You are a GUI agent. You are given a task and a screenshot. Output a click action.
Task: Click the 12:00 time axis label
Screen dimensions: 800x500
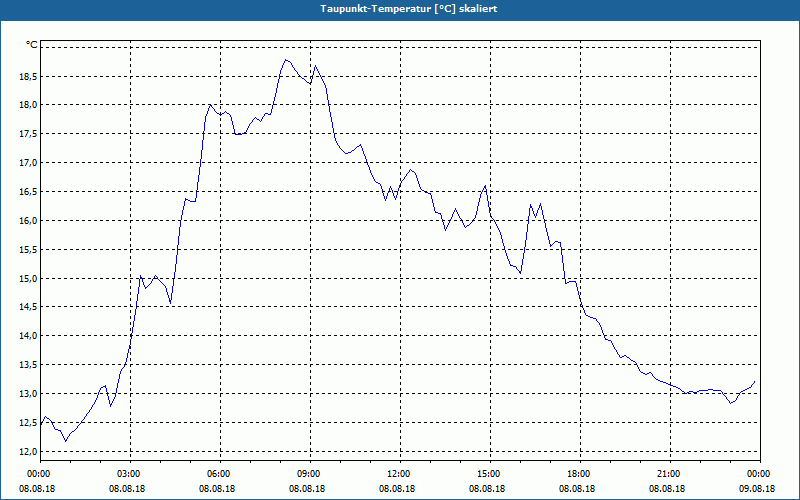(401, 474)
